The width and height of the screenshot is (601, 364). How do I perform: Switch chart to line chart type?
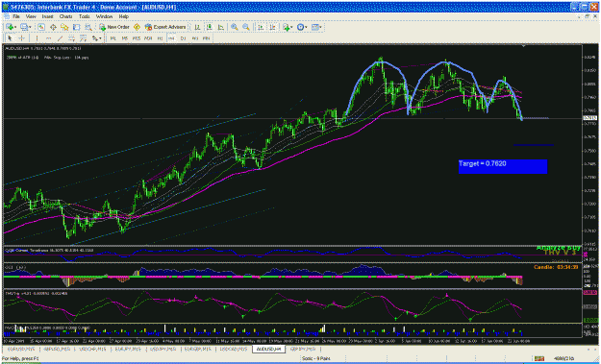(221, 27)
